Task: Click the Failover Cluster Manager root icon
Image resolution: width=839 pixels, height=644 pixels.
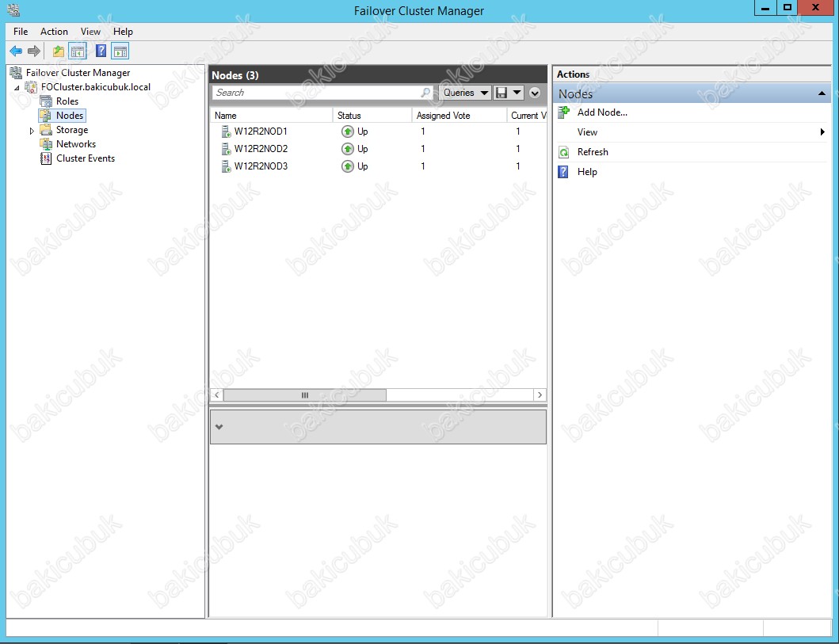Action: point(16,72)
